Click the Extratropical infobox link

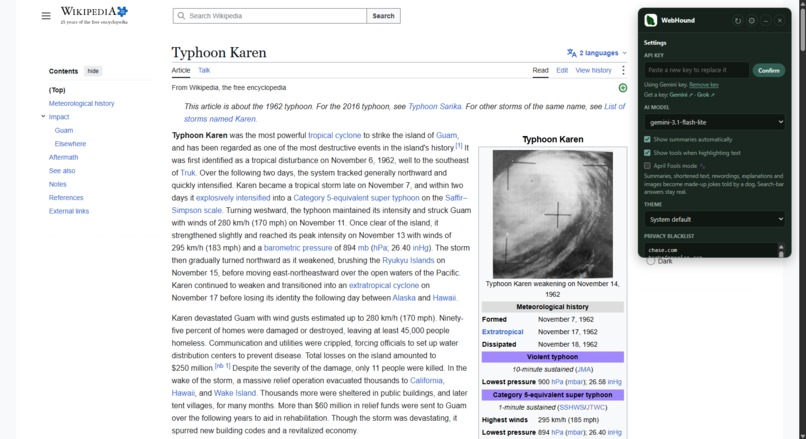pyautogui.click(x=502, y=332)
